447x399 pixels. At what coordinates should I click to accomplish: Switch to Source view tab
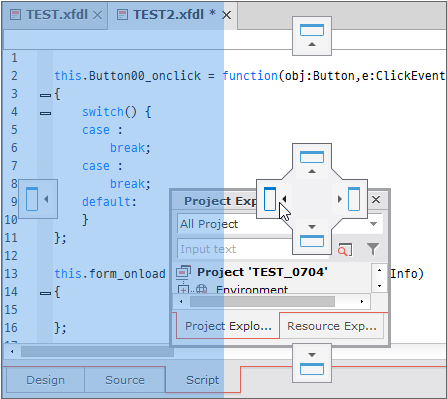tap(125, 380)
